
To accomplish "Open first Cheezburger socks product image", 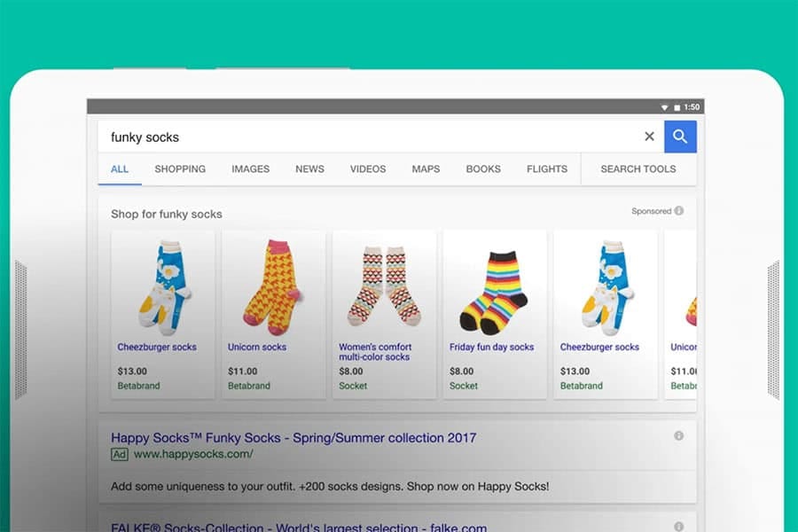I will tap(163, 287).
